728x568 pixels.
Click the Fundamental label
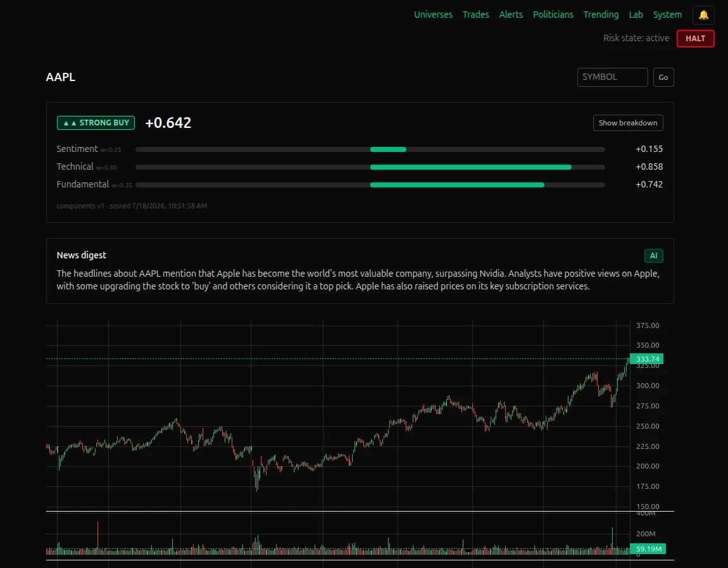click(83, 184)
